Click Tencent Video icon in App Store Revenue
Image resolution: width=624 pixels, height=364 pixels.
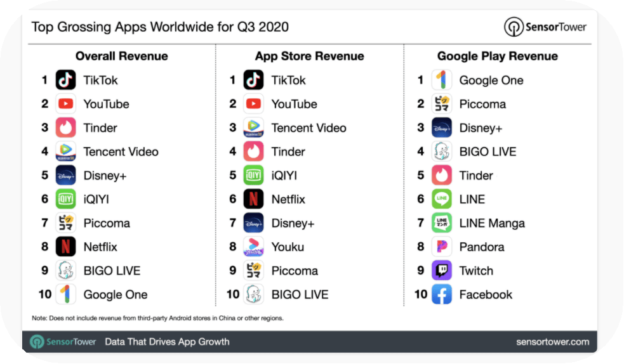point(253,127)
